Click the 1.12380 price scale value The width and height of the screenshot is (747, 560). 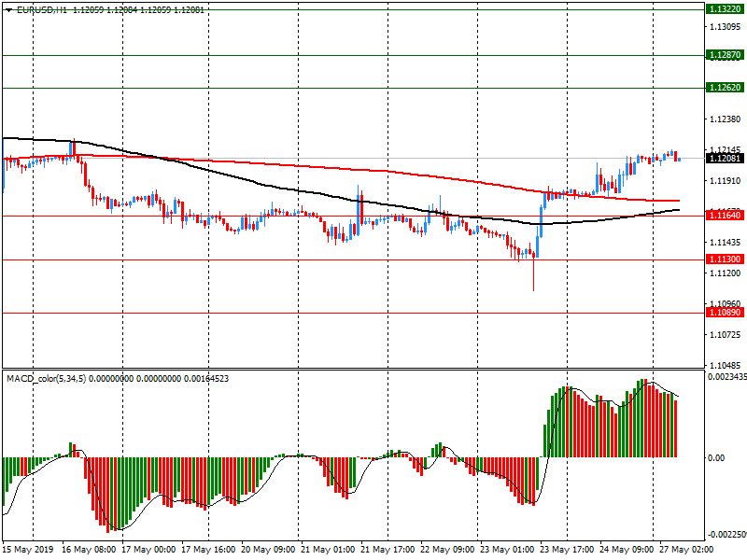725,119
